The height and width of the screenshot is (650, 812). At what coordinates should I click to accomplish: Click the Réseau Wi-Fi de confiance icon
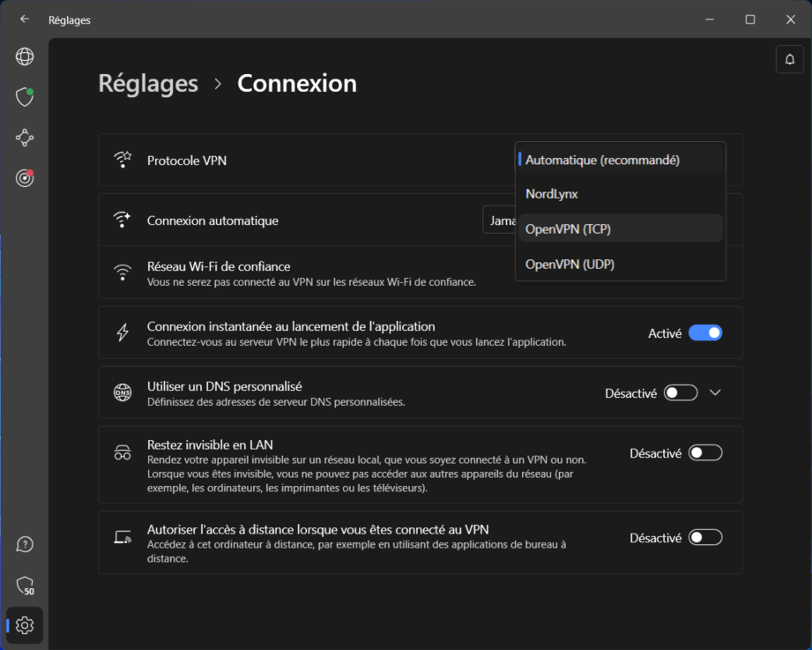[123, 273]
